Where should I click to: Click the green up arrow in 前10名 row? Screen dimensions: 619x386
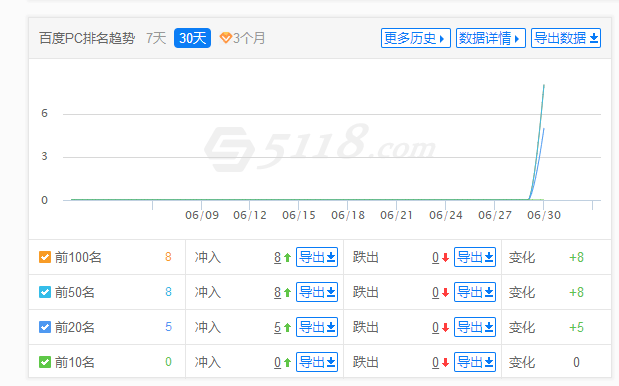point(287,362)
